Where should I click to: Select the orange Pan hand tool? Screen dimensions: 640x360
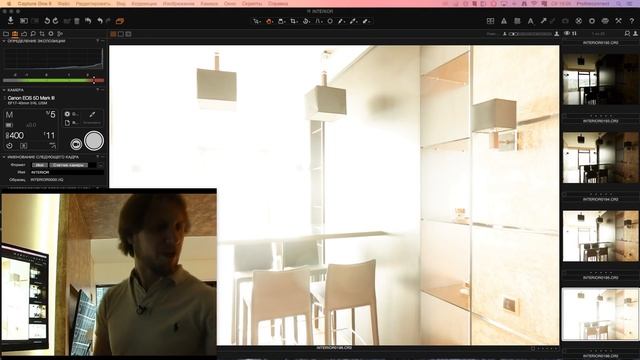pos(269,21)
